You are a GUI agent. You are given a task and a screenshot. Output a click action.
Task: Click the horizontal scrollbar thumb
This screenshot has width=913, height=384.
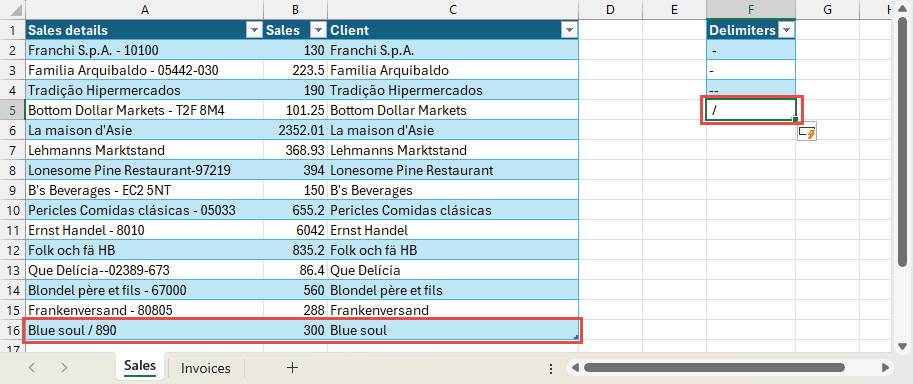click(x=714, y=368)
